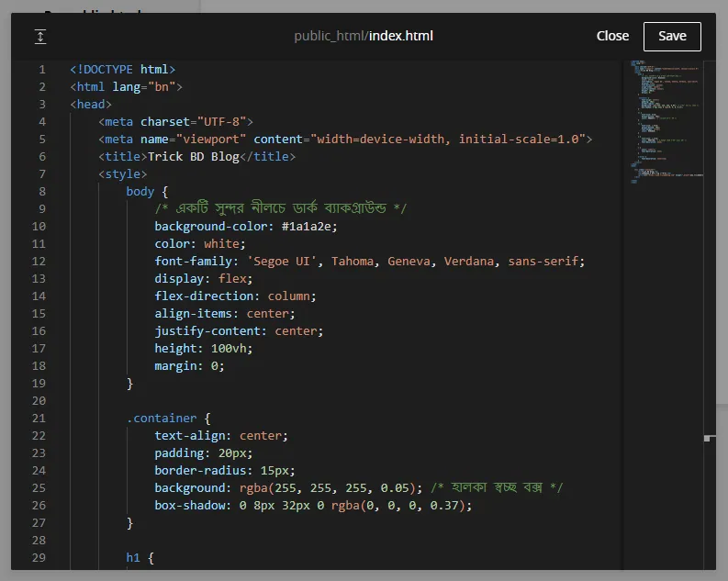Click the body selector on line 8

click(x=140, y=192)
